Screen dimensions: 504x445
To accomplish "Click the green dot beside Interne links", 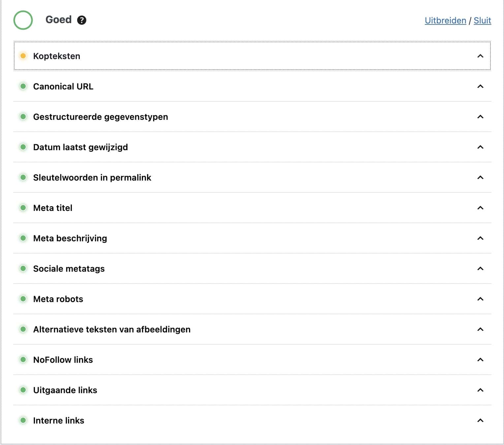I will pos(23,420).
